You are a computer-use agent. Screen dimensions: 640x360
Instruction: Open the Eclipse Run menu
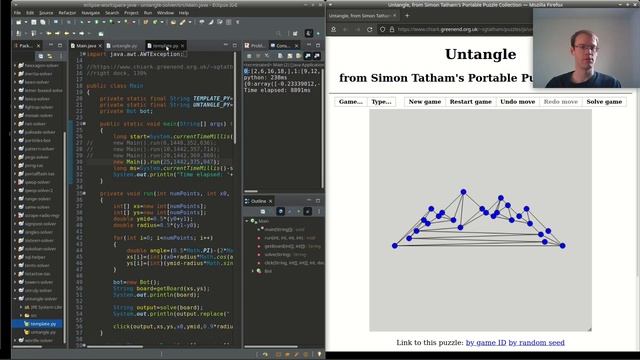tap(148, 13)
